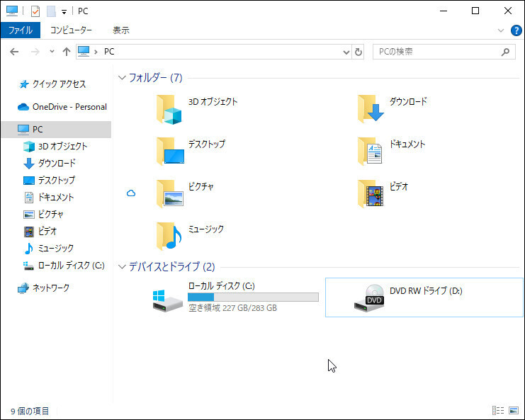The width and height of the screenshot is (525, 420).
Task: Open the quick access toolbar customize dropdown
Action: point(64,12)
